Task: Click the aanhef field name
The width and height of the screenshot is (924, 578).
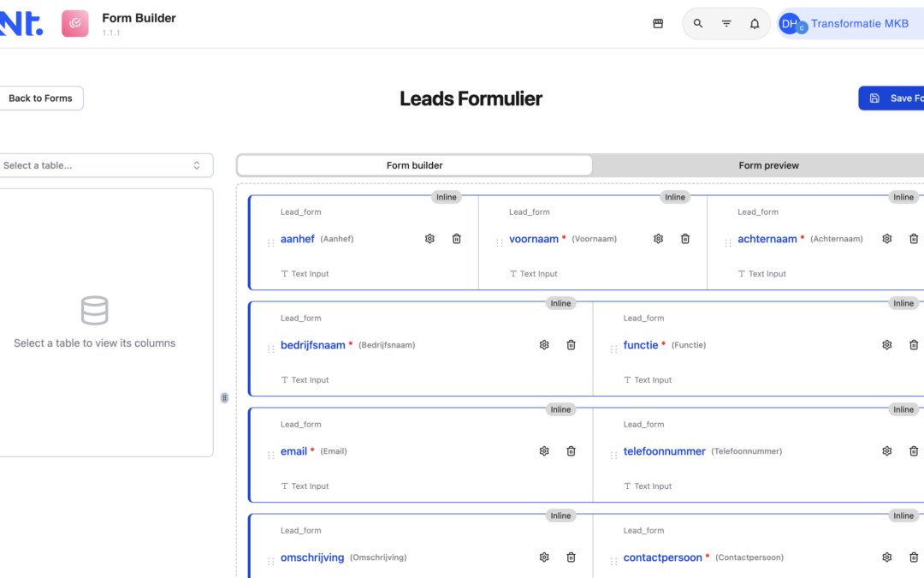Action: click(298, 239)
